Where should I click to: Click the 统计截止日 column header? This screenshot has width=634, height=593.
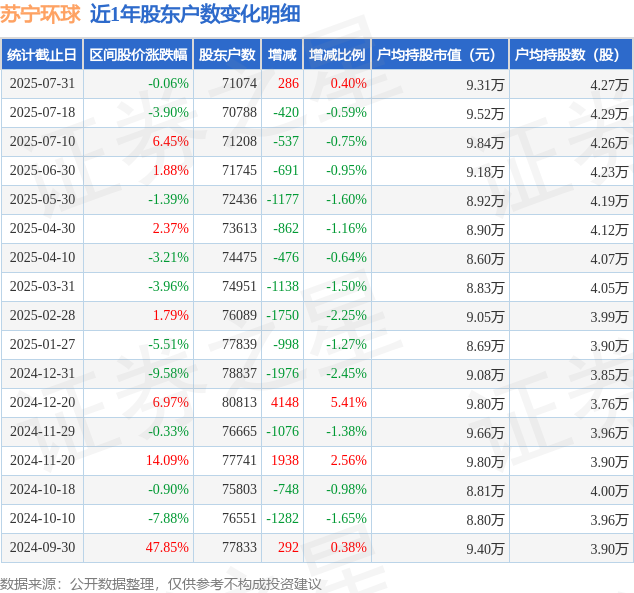(42, 55)
